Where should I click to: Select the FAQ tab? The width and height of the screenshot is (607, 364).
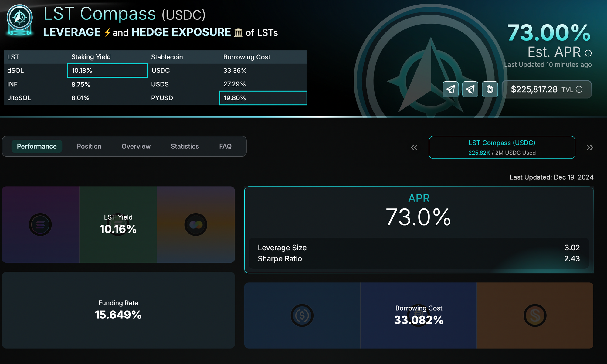225,146
